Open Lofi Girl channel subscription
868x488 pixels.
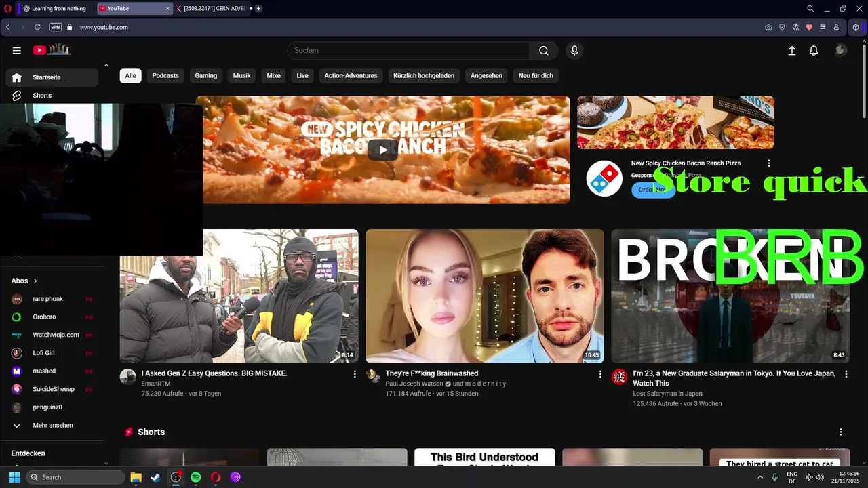pyautogui.click(x=52, y=353)
